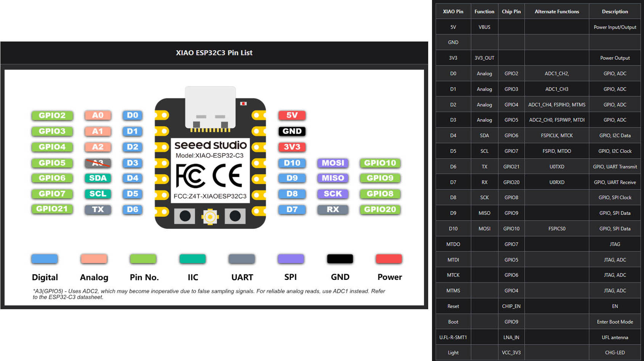
Task: Click the "Function" table header
Action: (484, 11)
